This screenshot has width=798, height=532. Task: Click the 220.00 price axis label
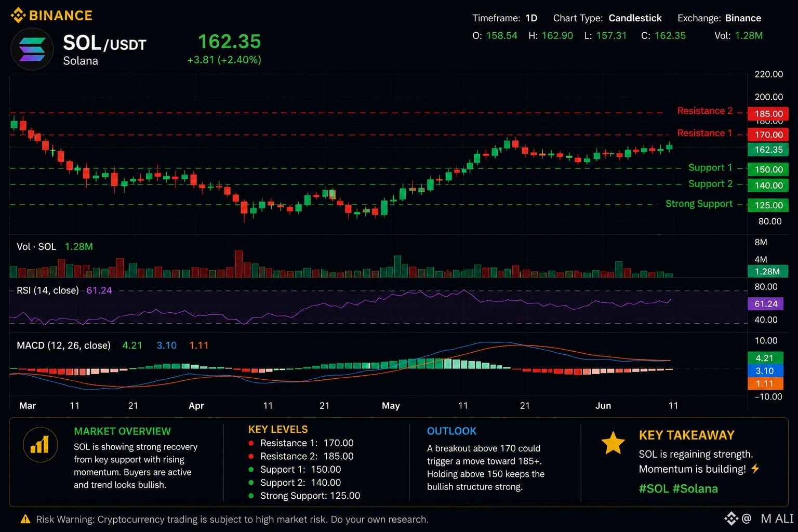click(768, 74)
